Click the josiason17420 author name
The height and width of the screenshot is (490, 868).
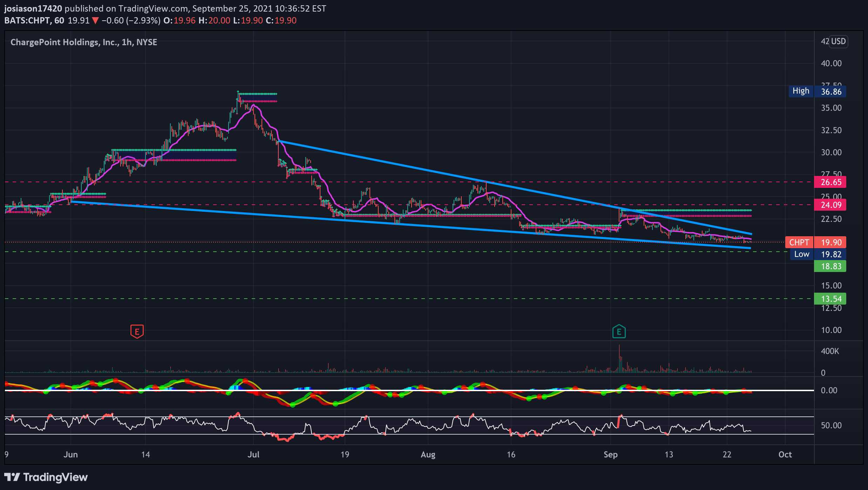coord(33,8)
